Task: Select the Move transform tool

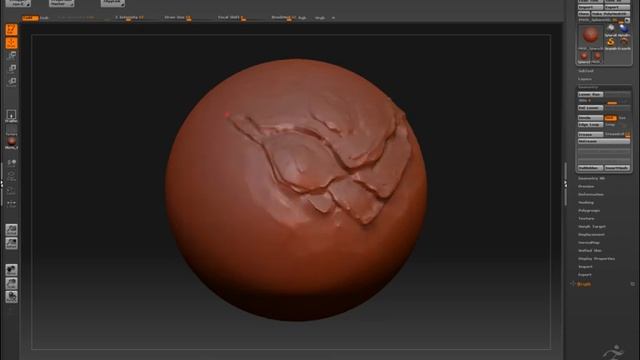Action: (x=11, y=56)
